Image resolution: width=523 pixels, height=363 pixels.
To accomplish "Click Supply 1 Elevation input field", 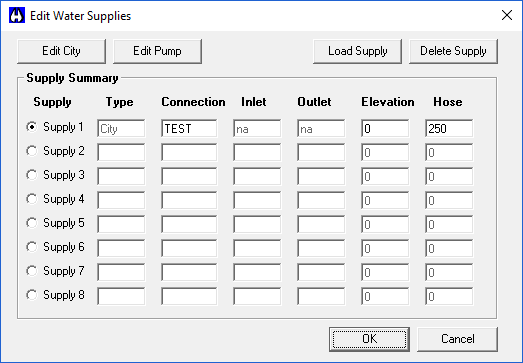I will (385, 128).
